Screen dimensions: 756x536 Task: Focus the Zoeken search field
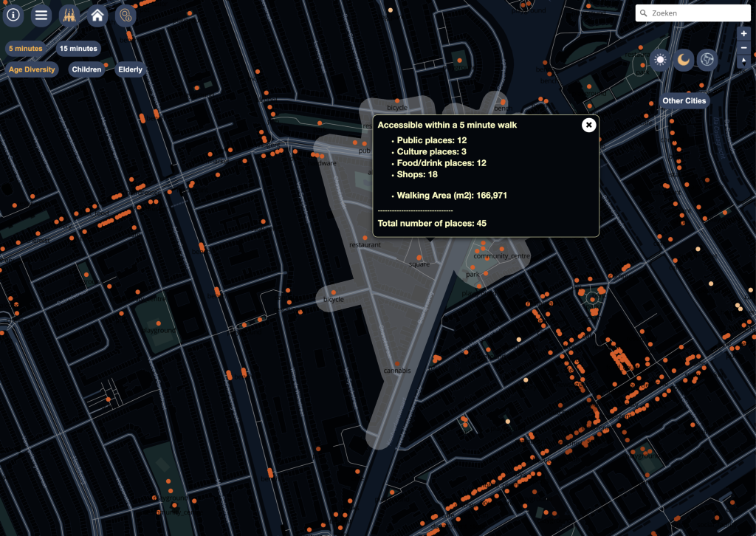[x=693, y=13]
